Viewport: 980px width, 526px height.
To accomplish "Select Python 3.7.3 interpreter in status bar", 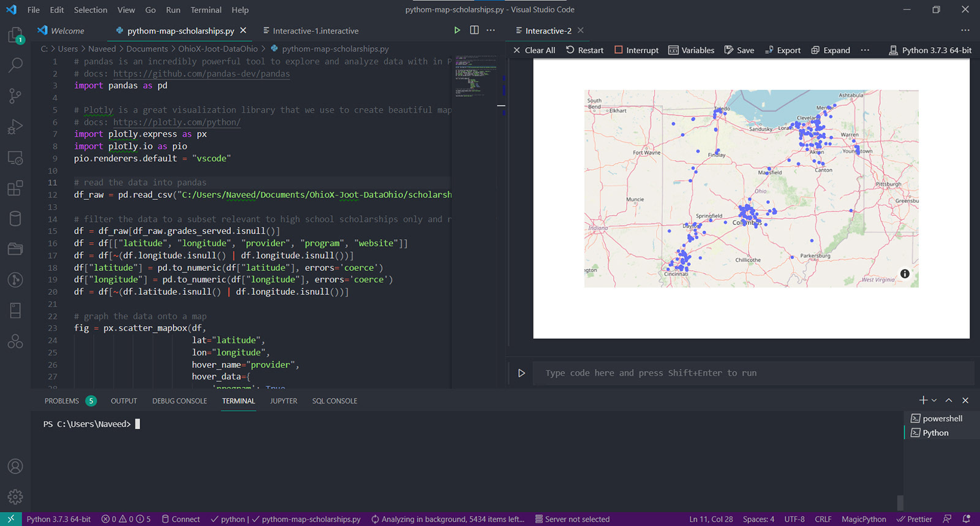I will click(x=59, y=519).
